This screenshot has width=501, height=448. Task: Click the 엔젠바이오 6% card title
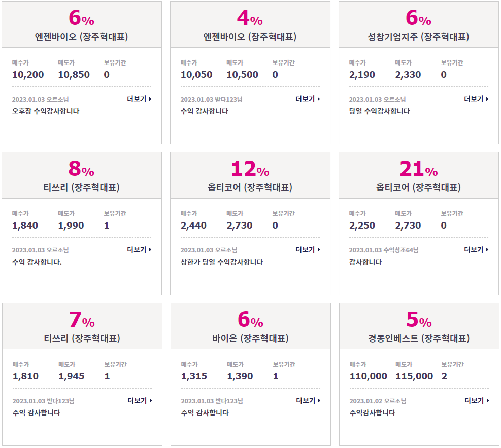coord(82,37)
